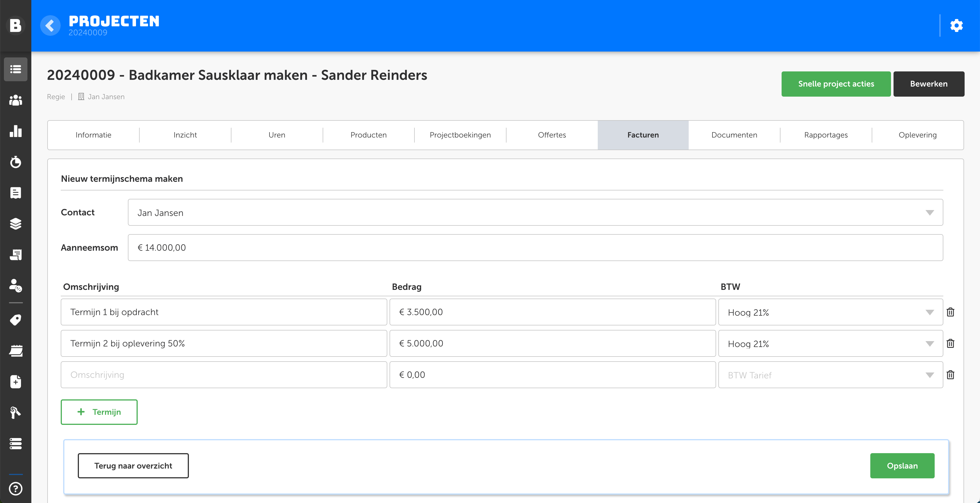Image resolution: width=980 pixels, height=503 pixels.
Task: Click the back arrow next to Projecten
Action: pyautogui.click(x=50, y=25)
